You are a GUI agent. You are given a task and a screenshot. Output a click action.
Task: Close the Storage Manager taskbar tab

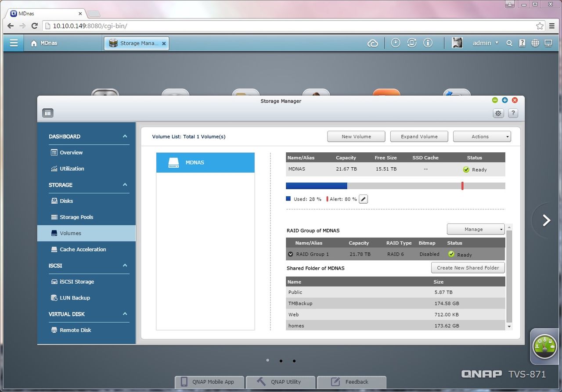[164, 43]
